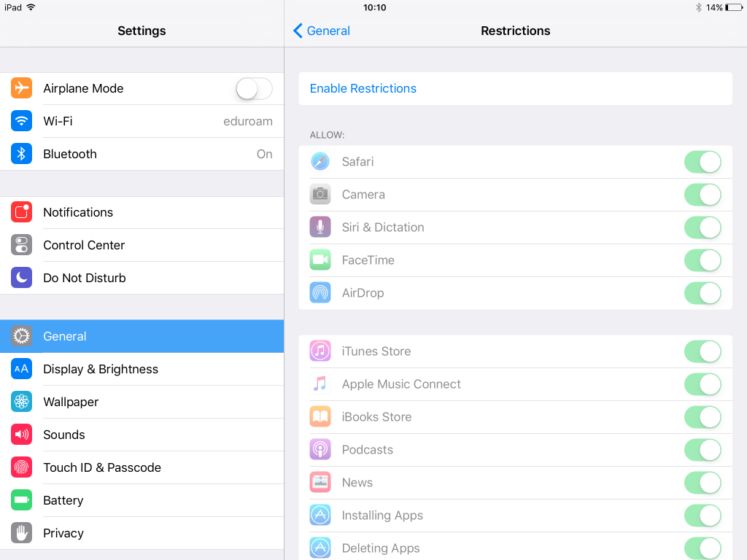This screenshot has height=560, width=747.
Task: Tap the Sounds speaker icon
Action: point(21,435)
